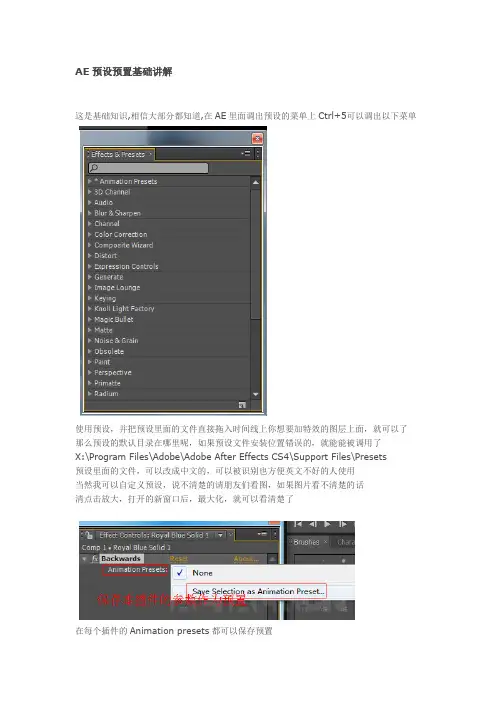Expand the Generate category
Screen dimensions: 496x702
point(90,277)
